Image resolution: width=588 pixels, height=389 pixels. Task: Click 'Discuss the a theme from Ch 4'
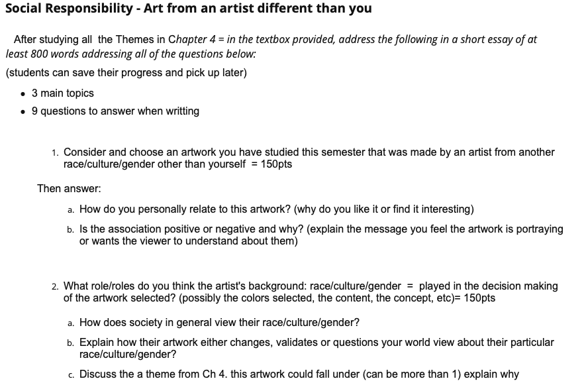[x=154, y=374]
